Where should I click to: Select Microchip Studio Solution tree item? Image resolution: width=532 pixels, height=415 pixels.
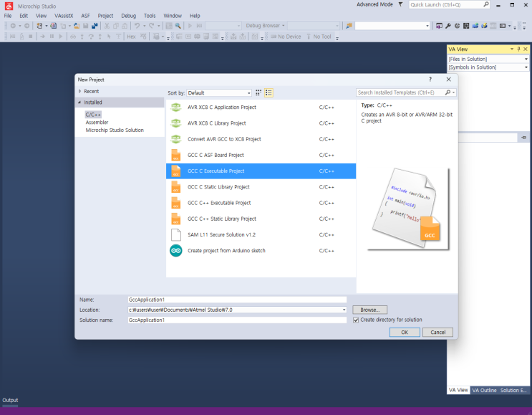point(115,130)
